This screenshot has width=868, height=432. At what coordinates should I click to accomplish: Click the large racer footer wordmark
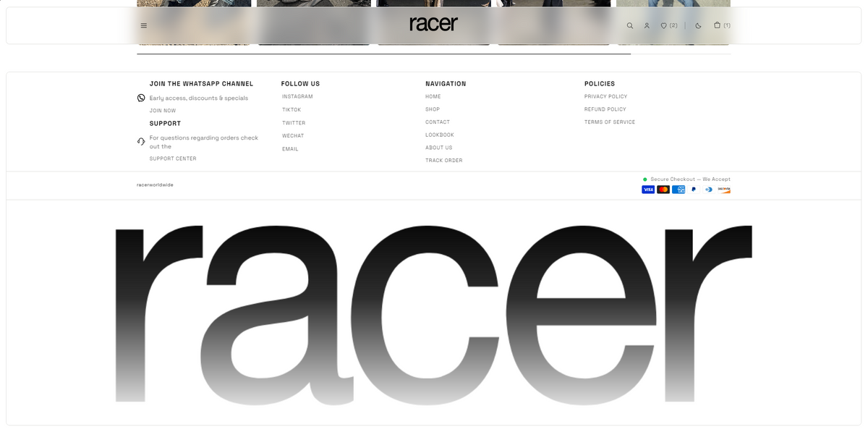[433, 315]
